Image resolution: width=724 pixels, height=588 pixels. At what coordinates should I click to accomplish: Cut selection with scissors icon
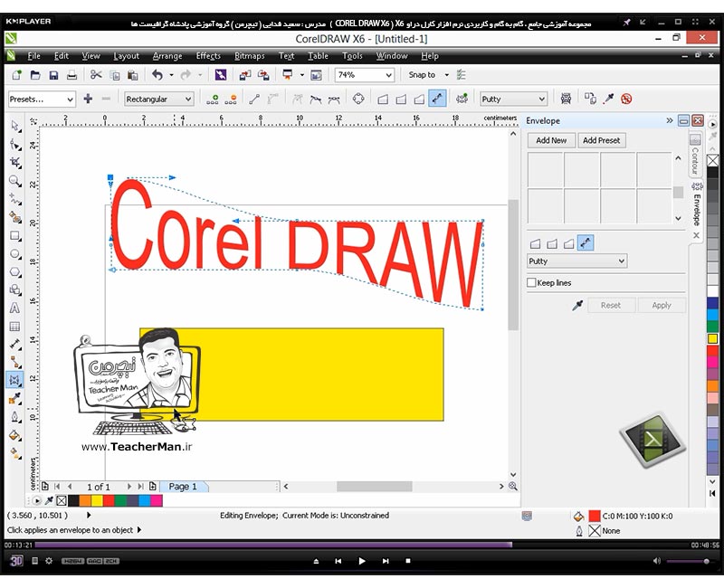[96, 75]
